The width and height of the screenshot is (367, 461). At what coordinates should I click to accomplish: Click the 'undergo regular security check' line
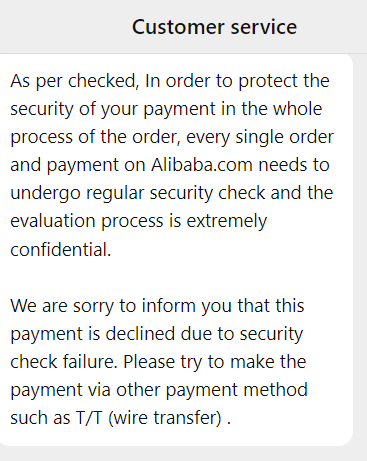click(x=172, y=193)
